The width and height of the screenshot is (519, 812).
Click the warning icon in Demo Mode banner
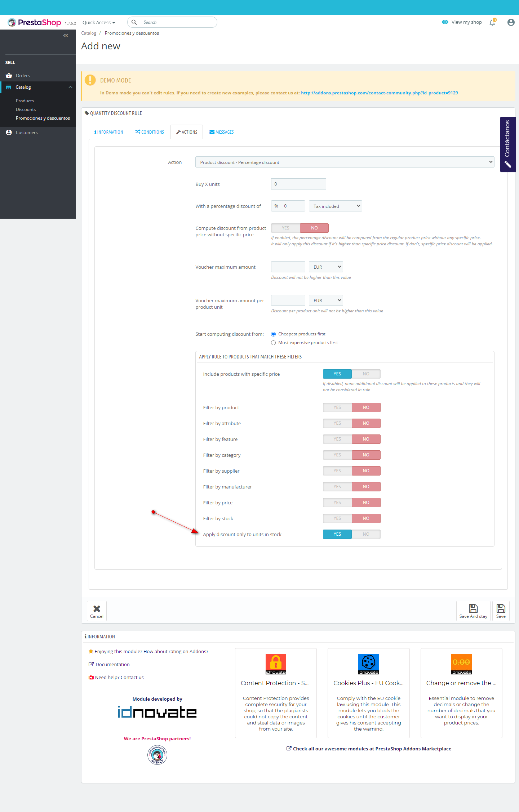(x=90, y=80)
